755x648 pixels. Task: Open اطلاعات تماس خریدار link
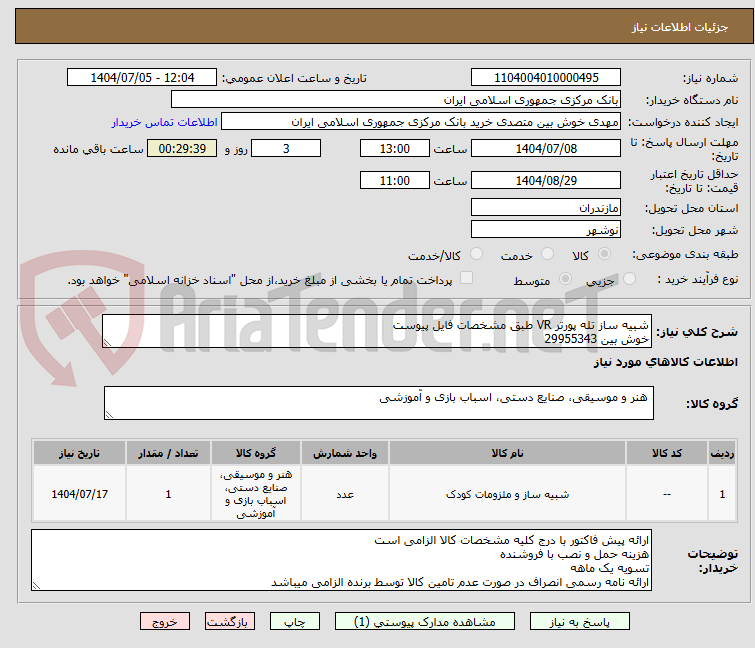165,122
